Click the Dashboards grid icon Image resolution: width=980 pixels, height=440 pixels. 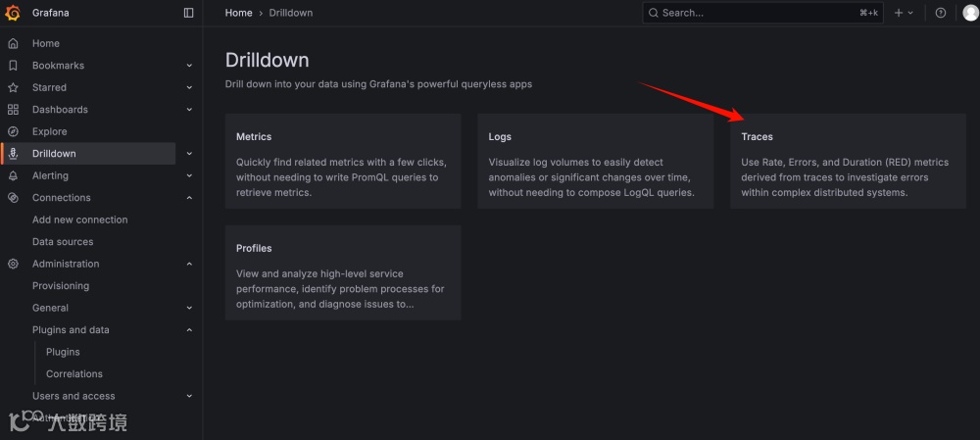coord(13,110)
